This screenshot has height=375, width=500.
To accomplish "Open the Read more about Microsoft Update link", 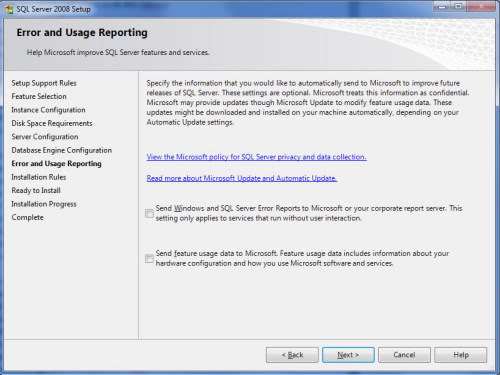I will tap(242, 178).
